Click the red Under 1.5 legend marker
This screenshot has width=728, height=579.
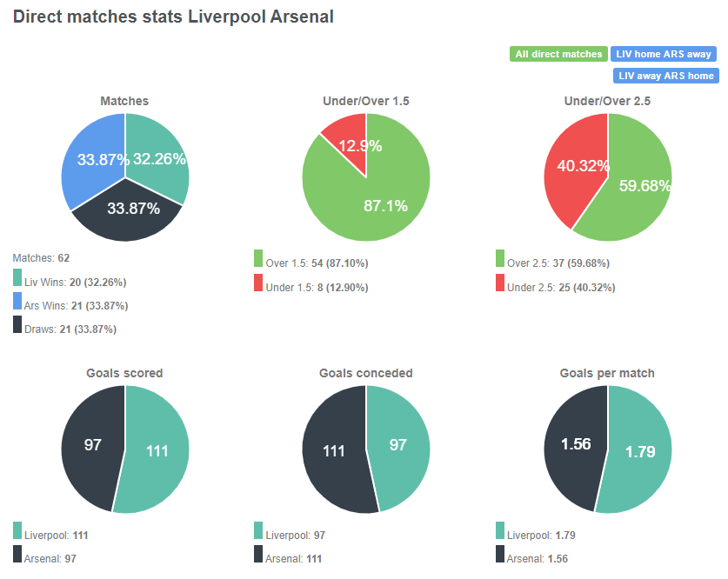[257, 282]
